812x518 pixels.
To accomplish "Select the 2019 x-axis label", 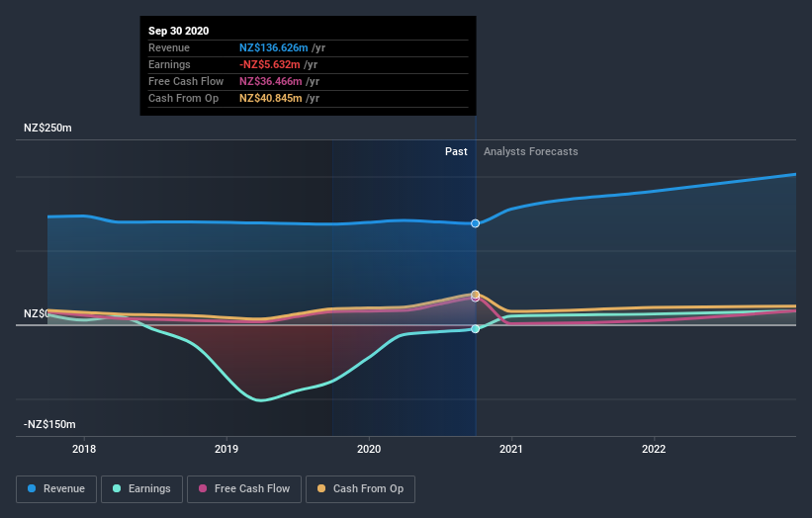I will coord(226,449).
